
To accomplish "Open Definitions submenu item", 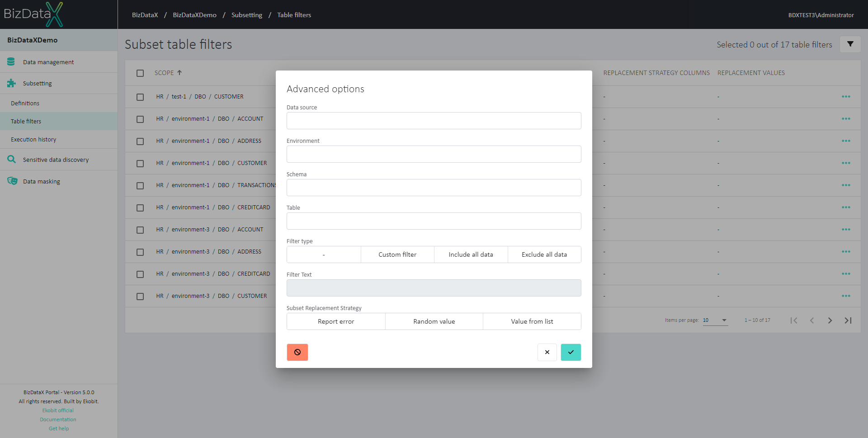I will pos(59,103).
